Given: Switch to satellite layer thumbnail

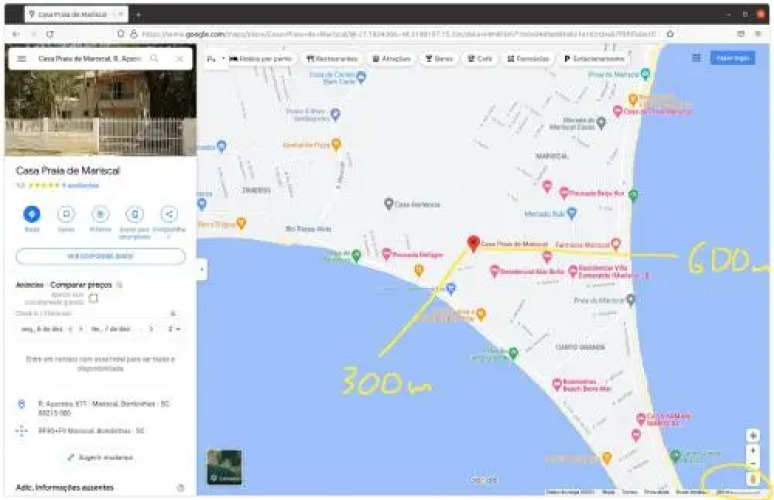Looking at the screenshot, I should click(224, 466).
